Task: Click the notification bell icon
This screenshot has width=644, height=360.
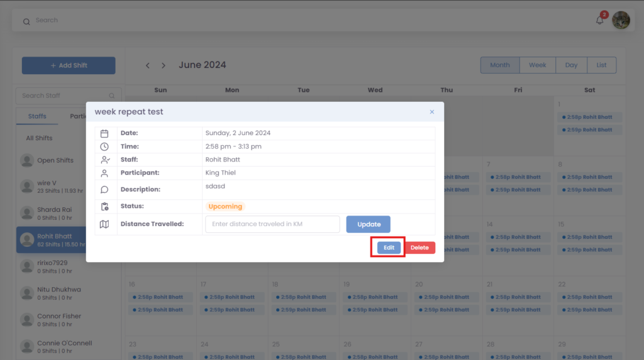Action: point(599,20)
